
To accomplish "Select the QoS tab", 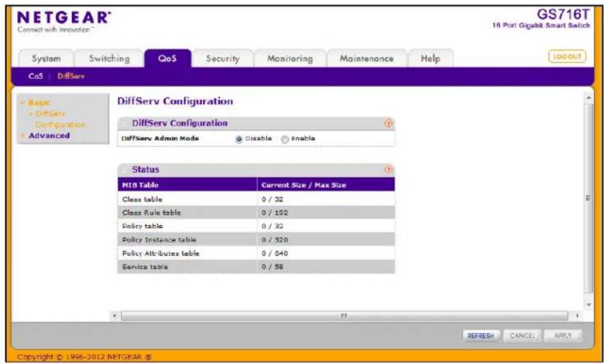I will pos(167,59).
